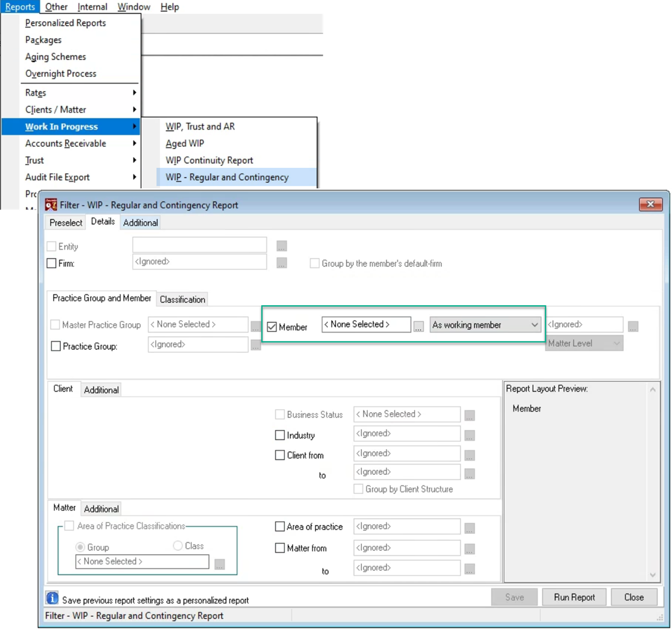Image resolution: width=672 pixels, height=630 pixels.
Task: Enable the Firm checkbox
Action: (51, 263)
